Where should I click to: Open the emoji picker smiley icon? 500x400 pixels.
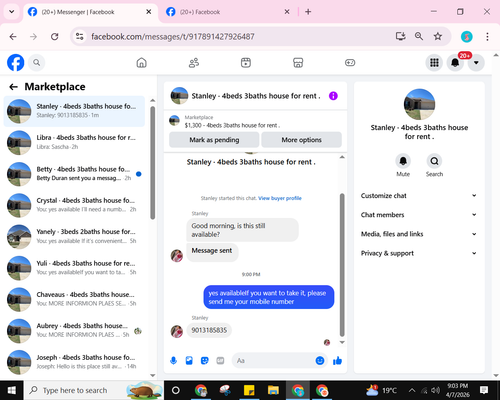point(320,361)
